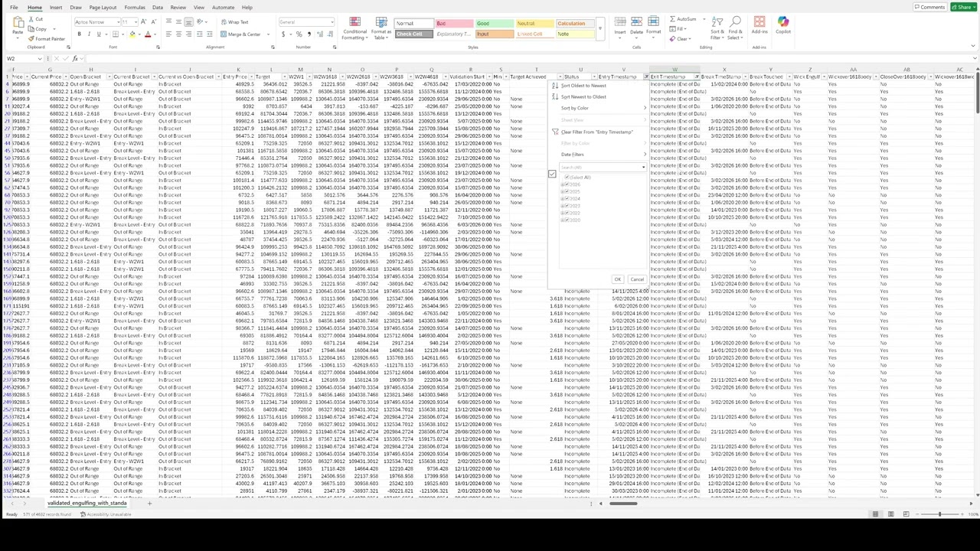Image resolution: width=980 pixels, height=551 pixels.
Task: Click the Wrap Text button
Action: 234,22
